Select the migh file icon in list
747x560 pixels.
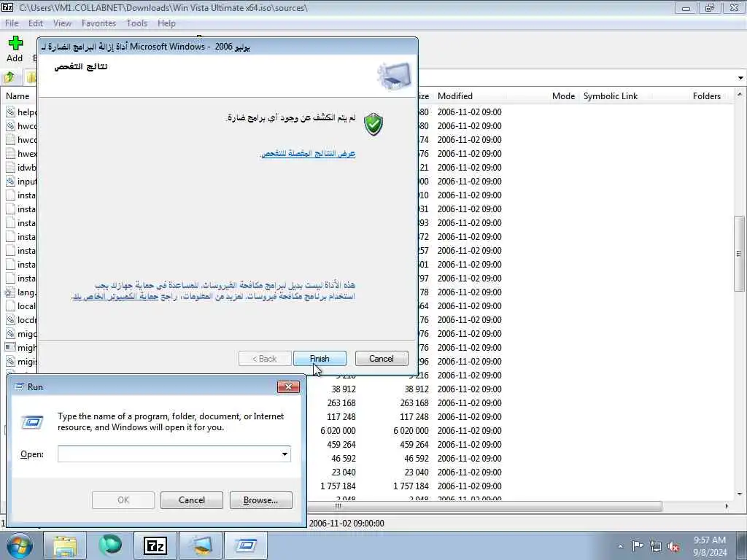pos(10,347)
